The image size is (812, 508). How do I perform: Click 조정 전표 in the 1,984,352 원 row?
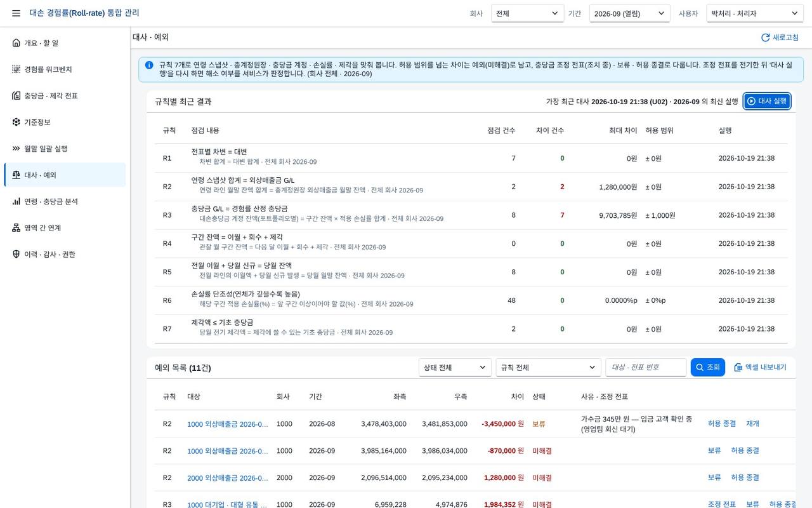pyautogui.click(x=722, y=504)
